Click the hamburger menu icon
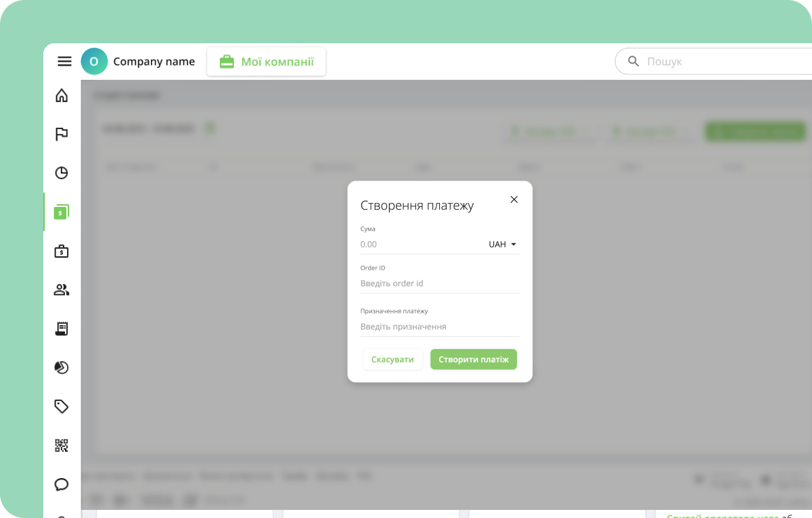Screen dimensions: 812x518 (64, 61)
